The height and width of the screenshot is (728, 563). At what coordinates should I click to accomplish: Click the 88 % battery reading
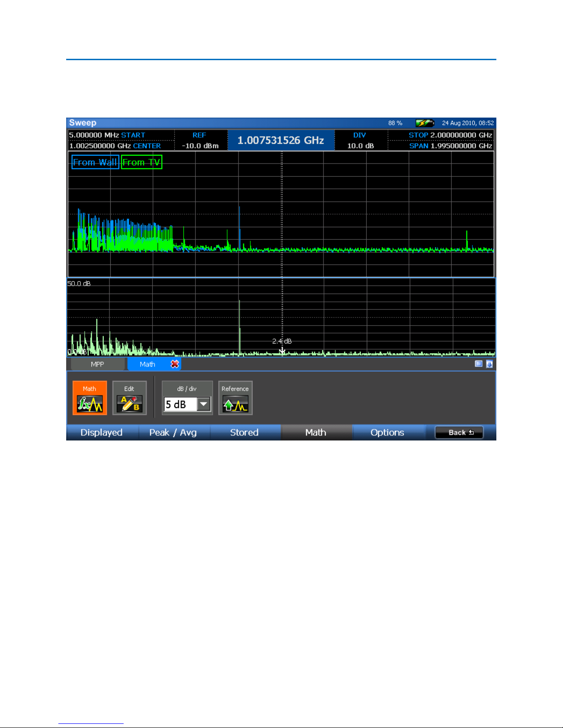[x=395, y=123]
